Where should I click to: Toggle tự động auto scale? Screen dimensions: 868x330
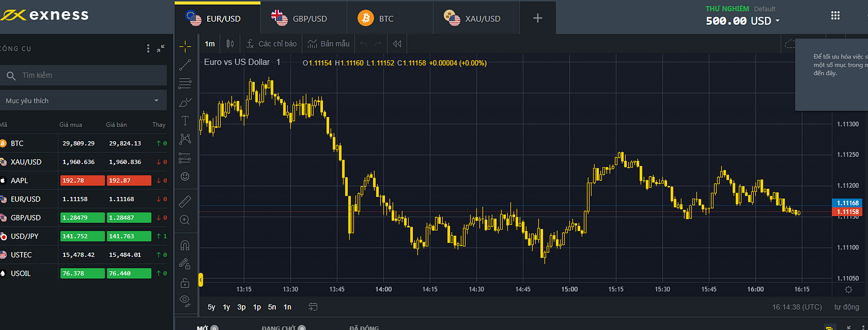pyautogui.click(x=846, y=306)
